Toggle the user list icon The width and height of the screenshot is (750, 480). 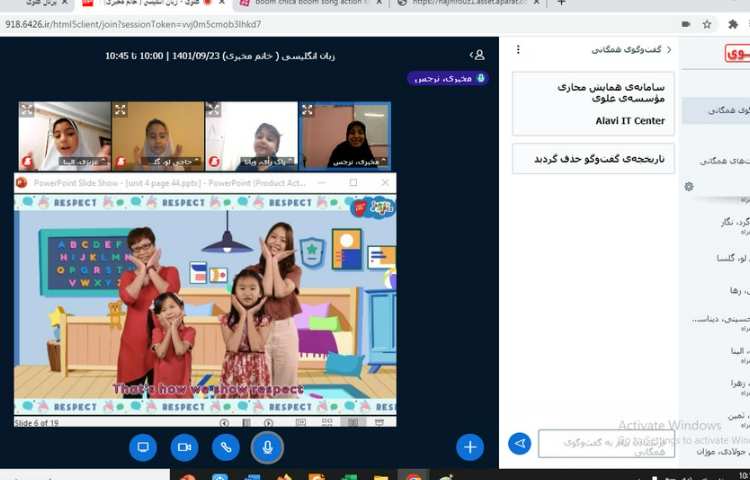click(x=477, y=55)
